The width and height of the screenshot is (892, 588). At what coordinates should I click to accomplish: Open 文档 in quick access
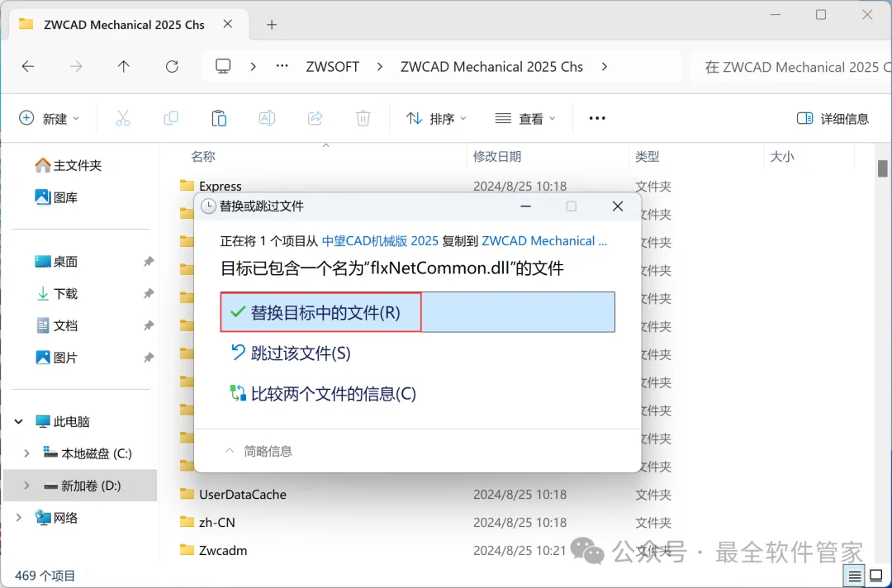[x=56, y=325]
